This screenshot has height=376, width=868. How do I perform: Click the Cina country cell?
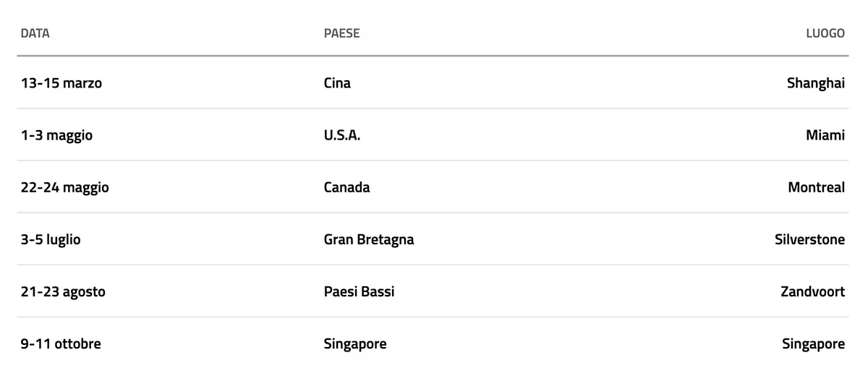coord(337,83)
